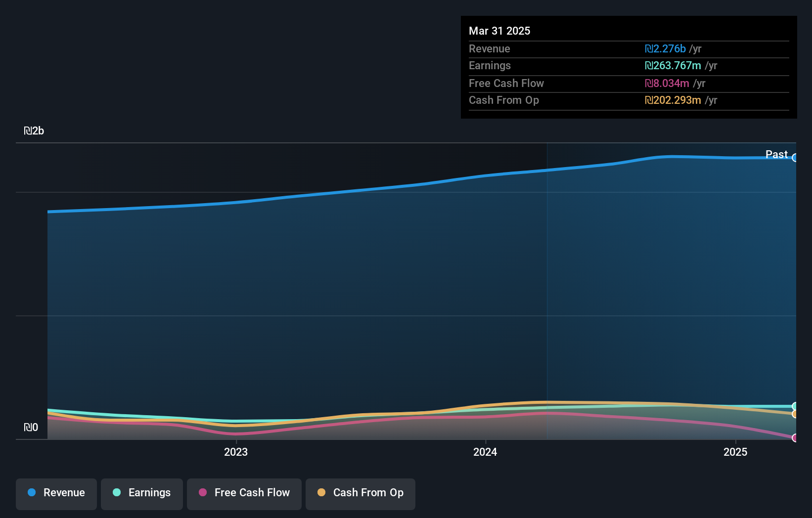Toggle the Revenue legend button
The height and width of the screenshot is (518, 812).
pos(56,494)
